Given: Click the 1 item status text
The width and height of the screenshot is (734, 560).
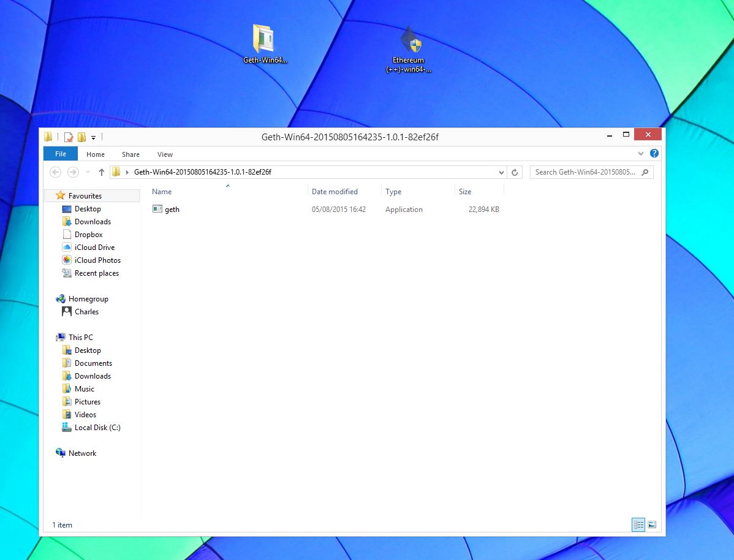Looking at the screenshot, I should (62, 525).
